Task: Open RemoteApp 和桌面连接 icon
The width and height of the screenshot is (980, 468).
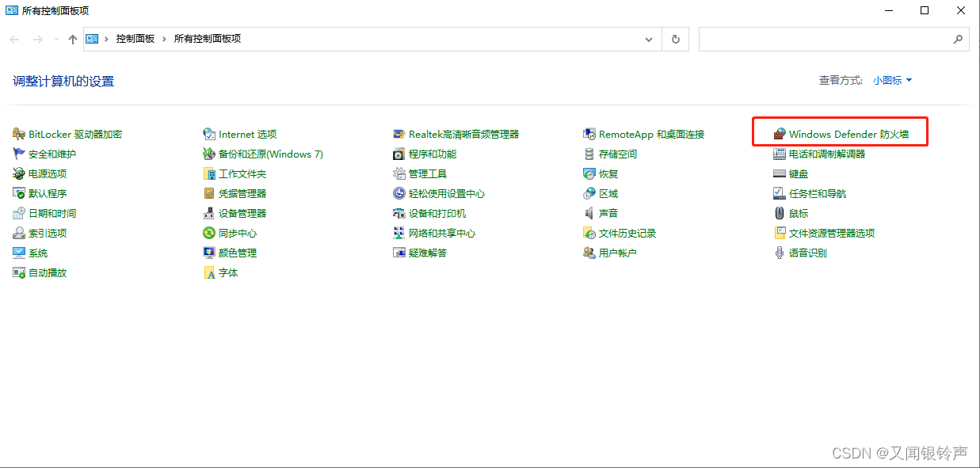Action: tap(589, 135)
